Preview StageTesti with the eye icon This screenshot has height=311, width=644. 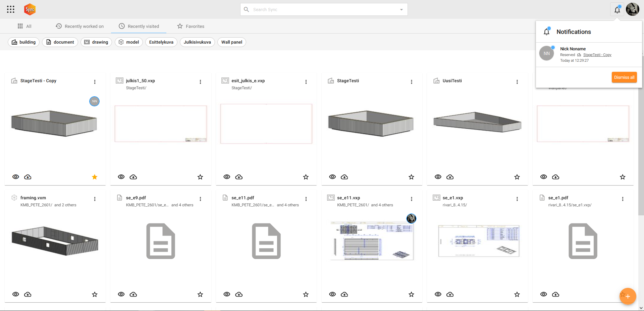[332, 177]
